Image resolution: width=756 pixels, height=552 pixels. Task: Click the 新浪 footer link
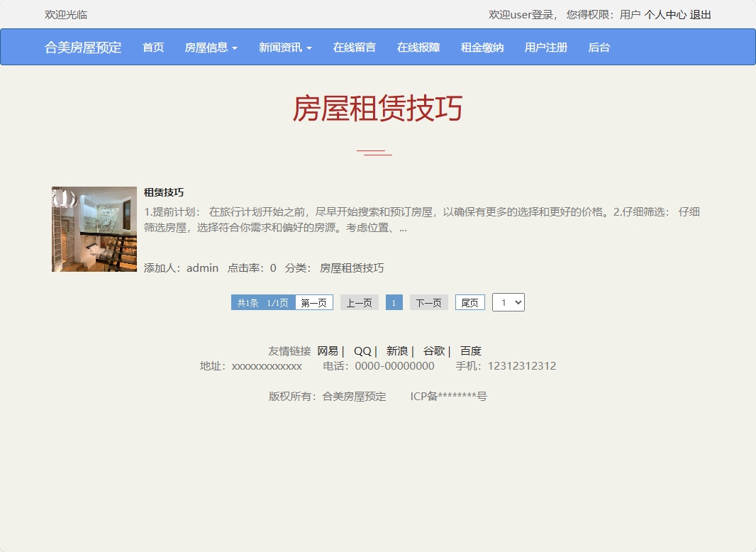[x=396, y=350]
